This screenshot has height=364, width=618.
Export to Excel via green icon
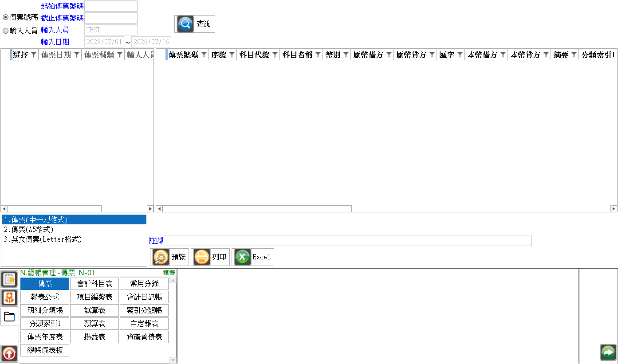[x=243, y=257]
